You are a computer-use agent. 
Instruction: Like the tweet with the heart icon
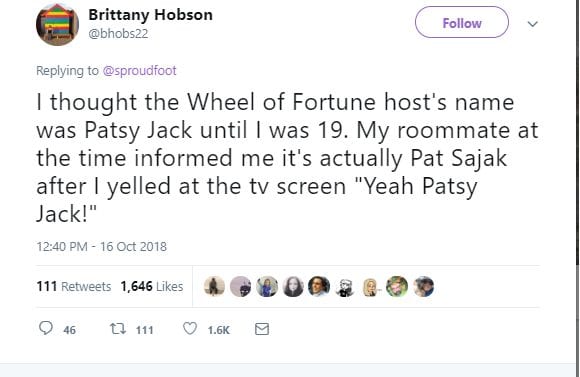190,329
